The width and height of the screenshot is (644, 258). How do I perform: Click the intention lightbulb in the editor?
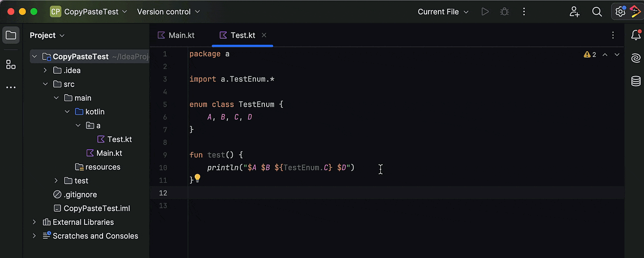pyautogui.click(x=197, y=177)
